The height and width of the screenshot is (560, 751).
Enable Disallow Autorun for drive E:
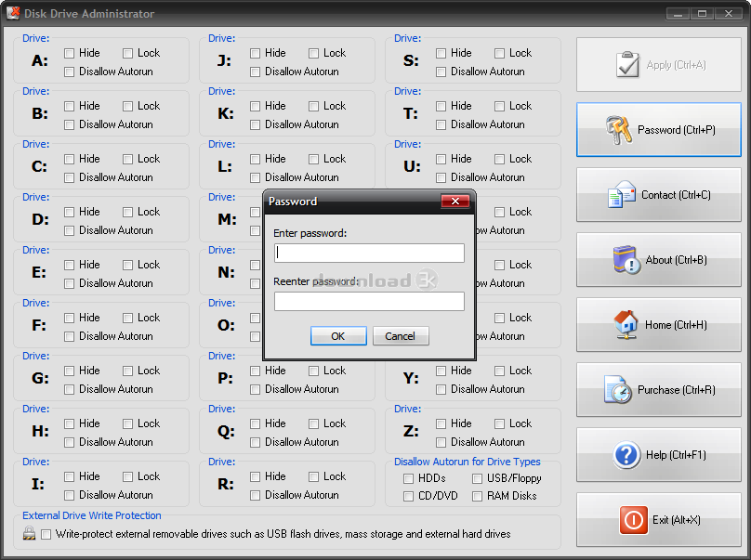[70, 284]
